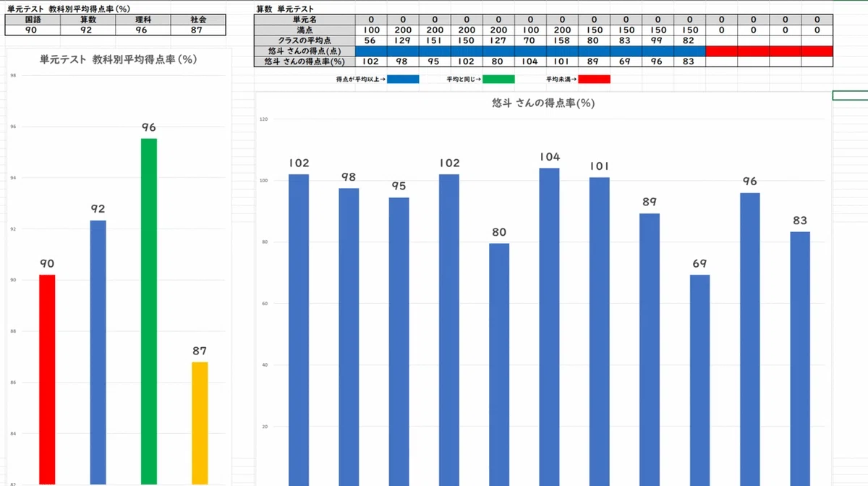Select class average cell 151

point(435,40)
